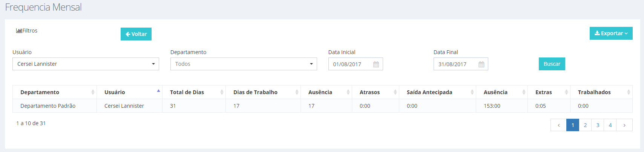Sort by Extras column
The height and width of the screenshot is (152, 644).
[549, 92]
